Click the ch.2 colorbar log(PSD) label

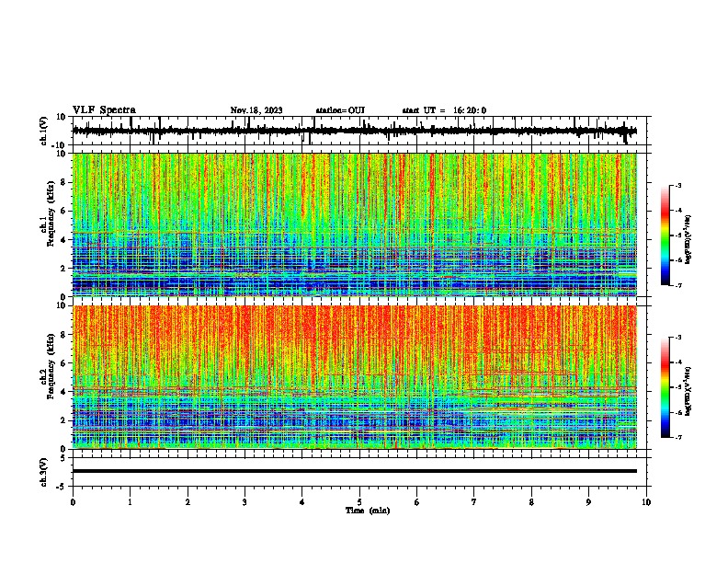pyautogui.click(x=688, y=392)
